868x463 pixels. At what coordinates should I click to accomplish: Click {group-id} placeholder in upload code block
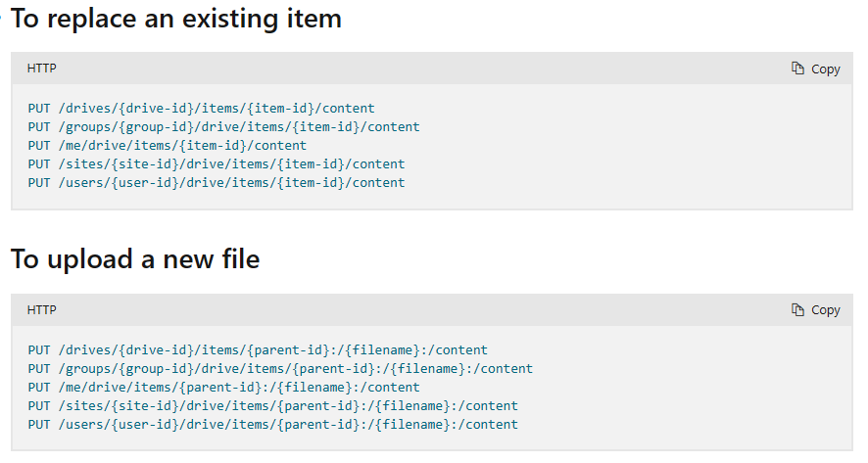pyautogui.click(x=156, y=369)
